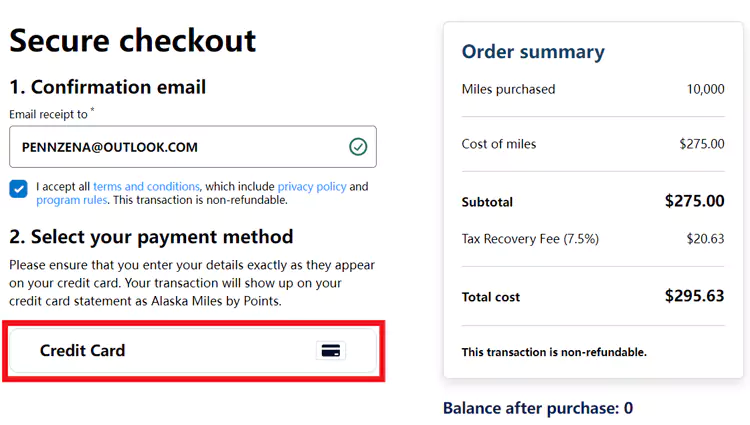
Task: Select the Credit Card payment method
Action: coord(192,350)
